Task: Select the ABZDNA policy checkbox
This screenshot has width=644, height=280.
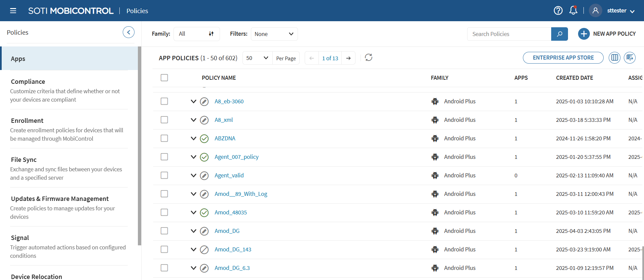Action: pos(164,138)
